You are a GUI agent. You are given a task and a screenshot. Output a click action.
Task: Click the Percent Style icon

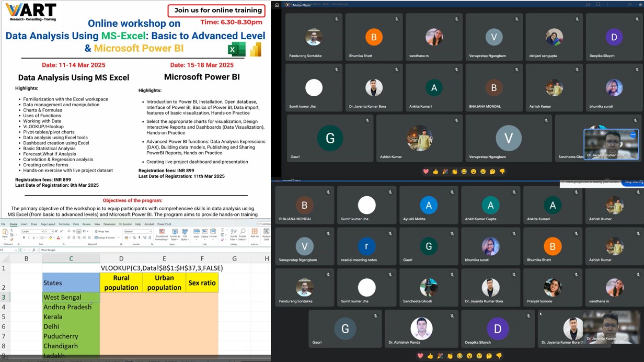pyautogui.click(x=134, y=237)
